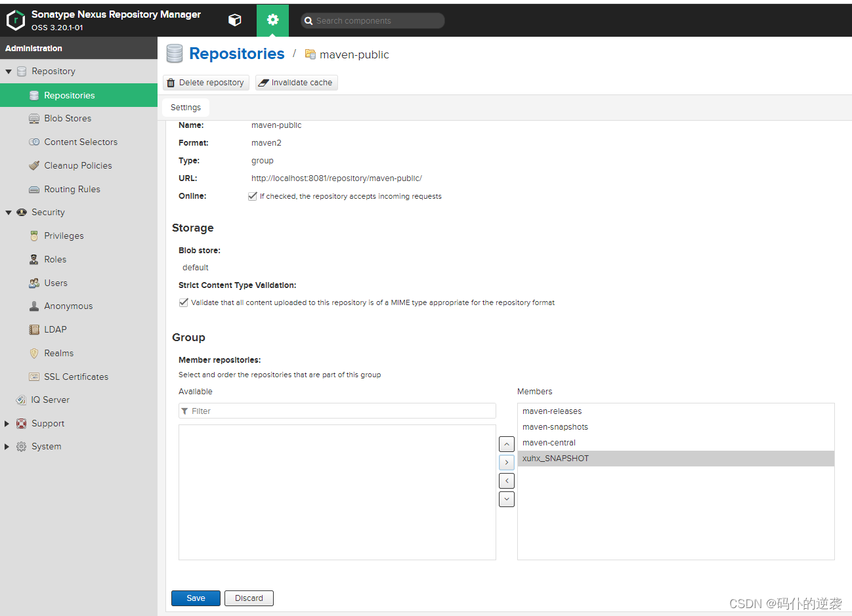Screen dimensions: 852x616
Task: Click the search magnifier icon
Action: point(309,21)
